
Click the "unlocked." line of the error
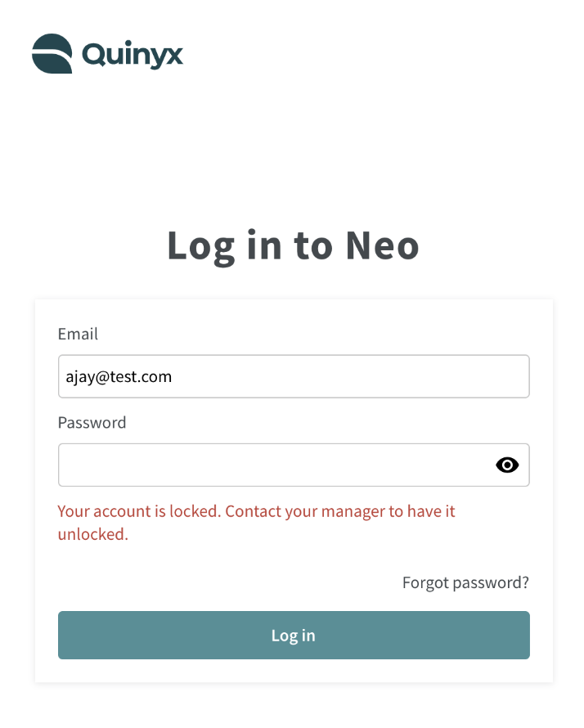(93, 534)
